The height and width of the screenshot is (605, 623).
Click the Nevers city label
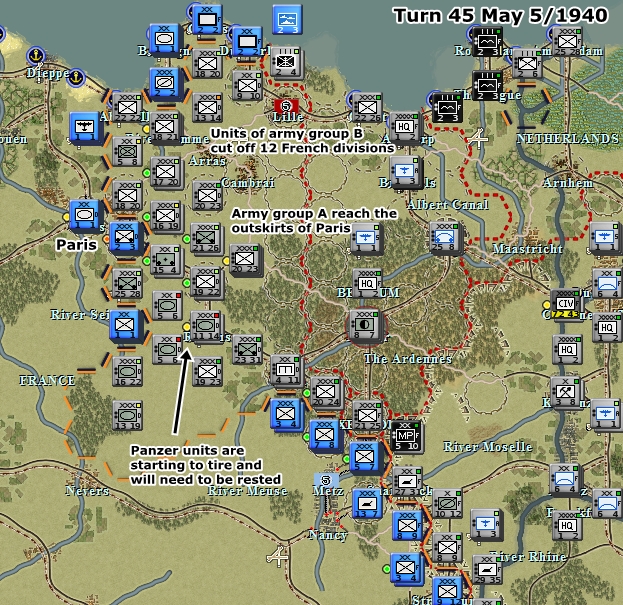[x=87, y=491]
